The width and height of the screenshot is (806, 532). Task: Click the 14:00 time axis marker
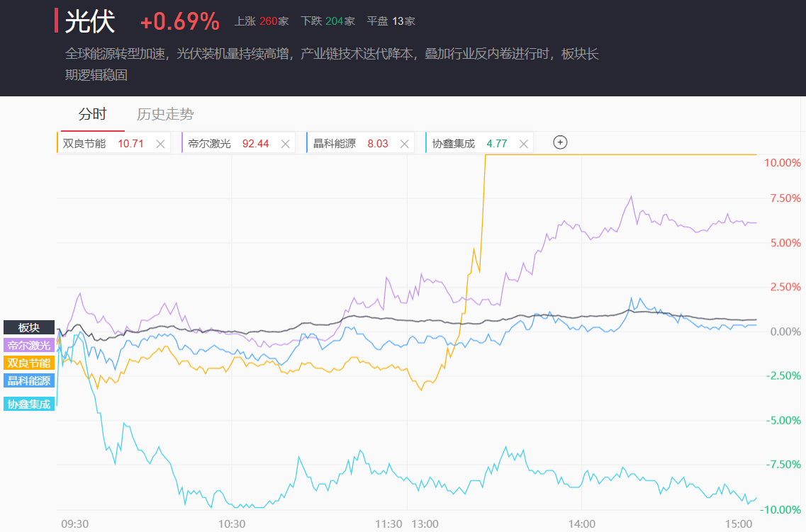pyautogui.click(x=581, y=523)
